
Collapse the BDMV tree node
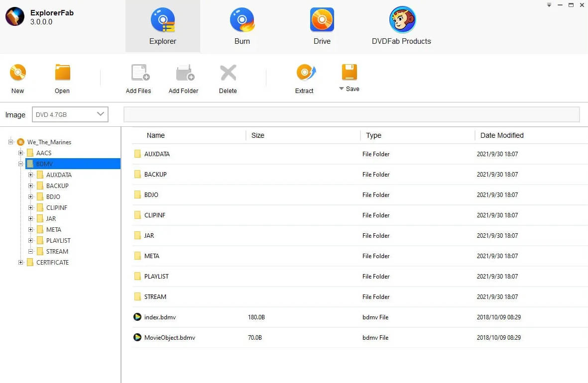tap(21, 164)
